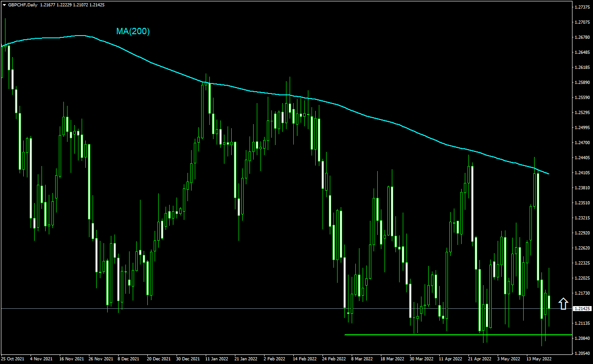Click the 24 Feb 2022 date label
Image resolution: width=593 pixels, height=364 pixels.
click(334, 359)
